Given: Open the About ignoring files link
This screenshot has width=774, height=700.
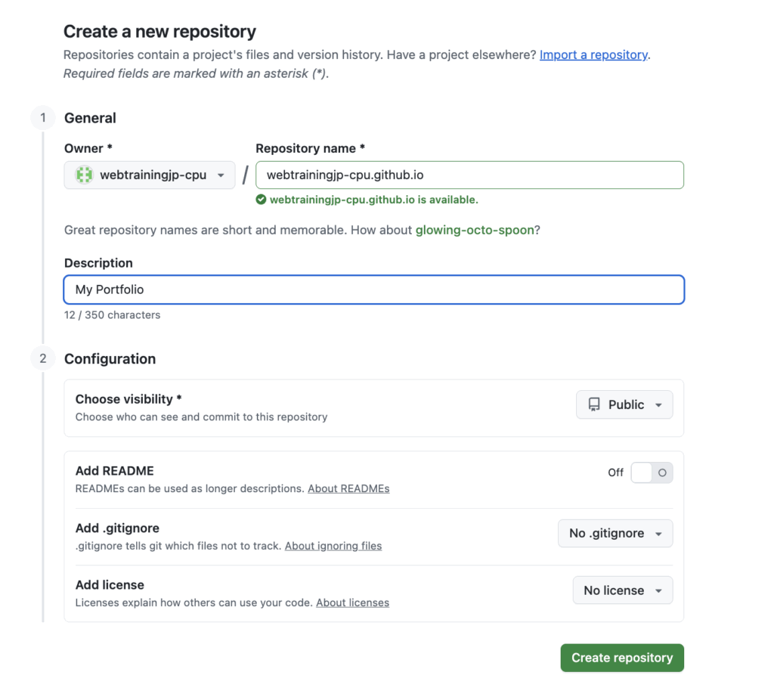Looking at the screenshot, I should 333,546.
